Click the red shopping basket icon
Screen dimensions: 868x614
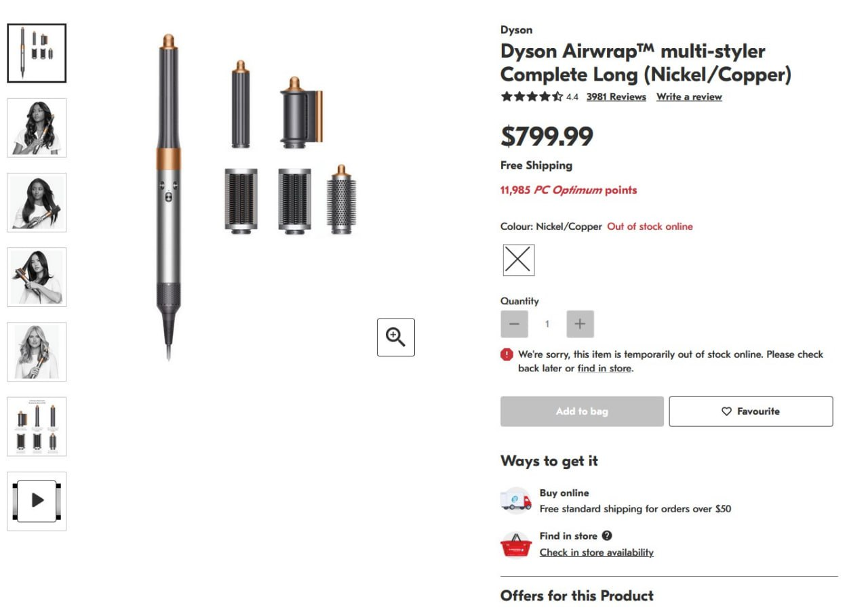[516, 544]
